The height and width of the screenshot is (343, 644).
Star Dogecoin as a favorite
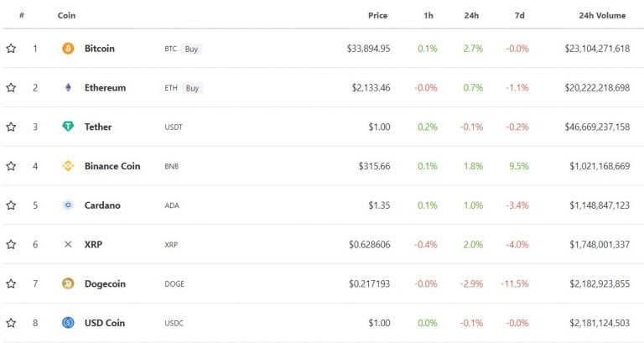pos(11,283)
